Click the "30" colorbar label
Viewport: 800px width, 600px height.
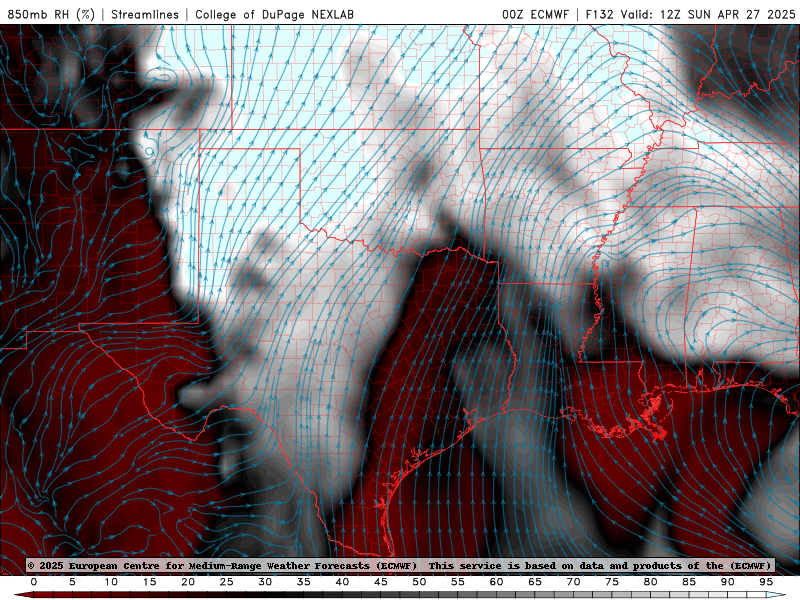(265, 582)
